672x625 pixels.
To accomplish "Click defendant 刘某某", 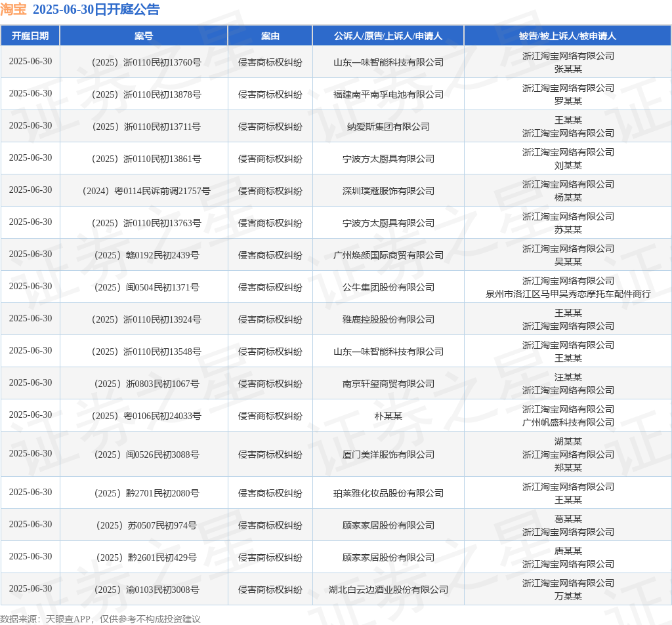I will pyautogui.click(x=568, y=165).
